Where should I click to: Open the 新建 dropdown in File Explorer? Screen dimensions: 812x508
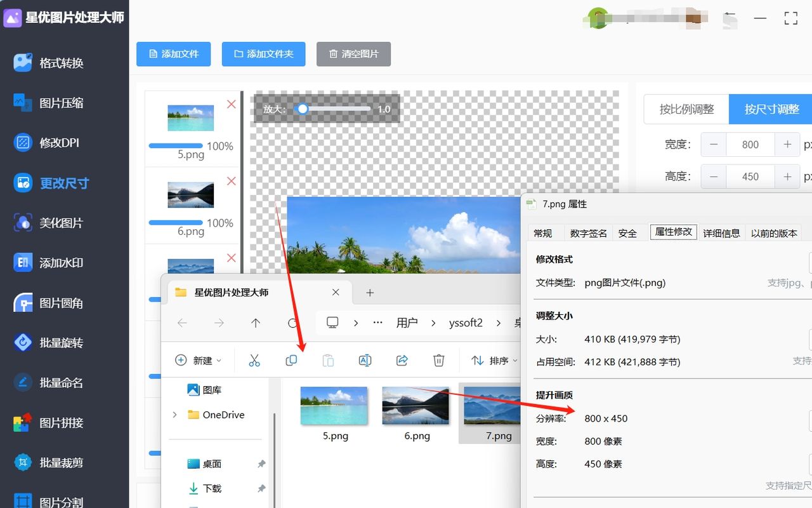click(199, 360)
